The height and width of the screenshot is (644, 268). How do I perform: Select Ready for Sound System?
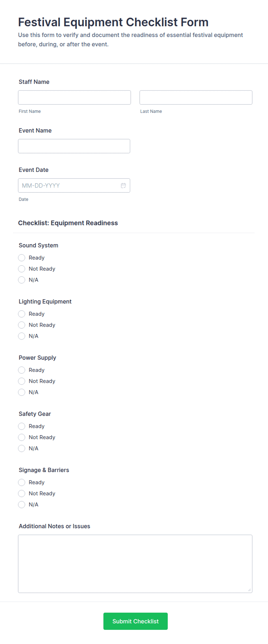point(22,258)
